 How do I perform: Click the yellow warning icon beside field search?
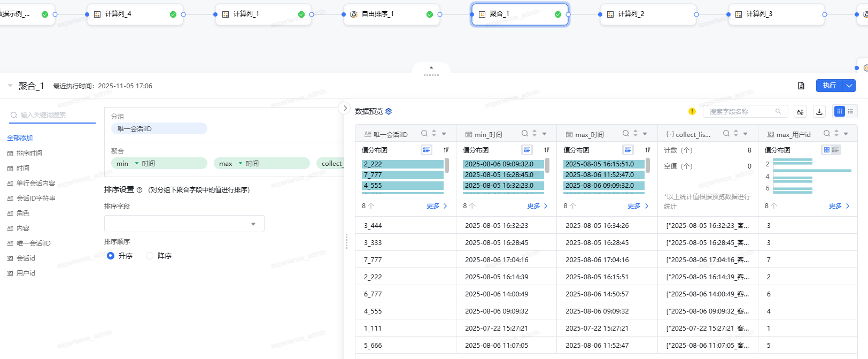[x=692, y=111]
